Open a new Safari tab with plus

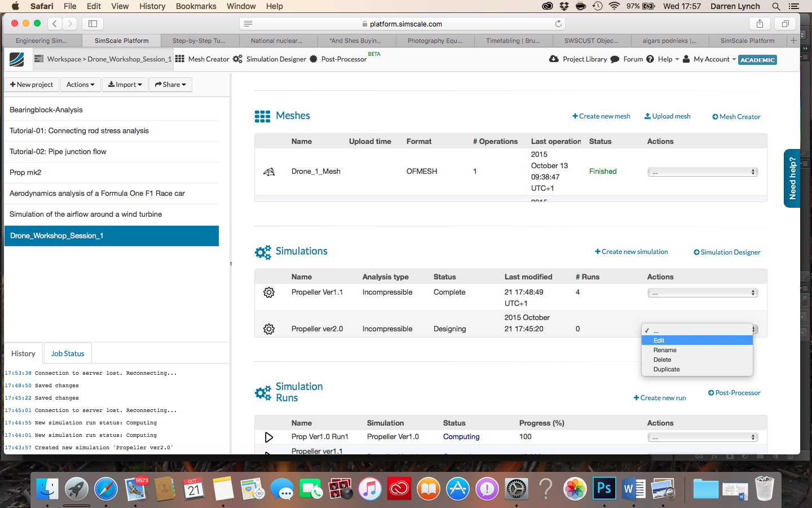coord(793,41)
